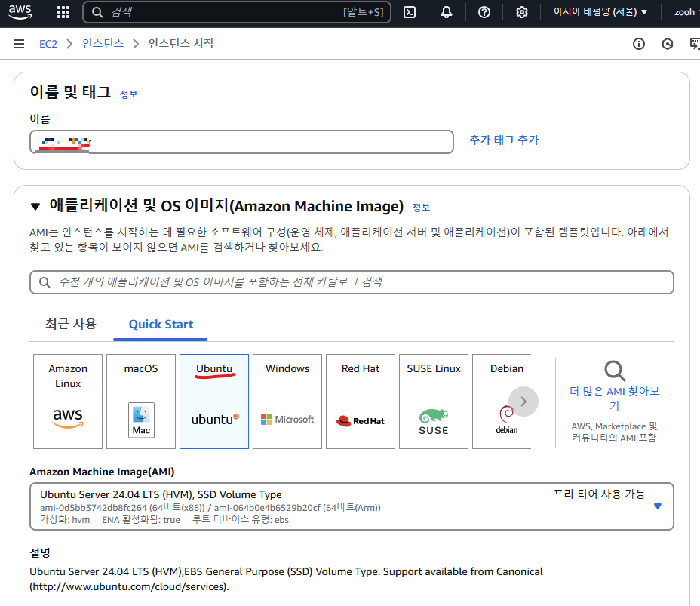This screenshot has height=606, width=700.
Task: Select the SUSE Linux AMI card
Action: 434,401
